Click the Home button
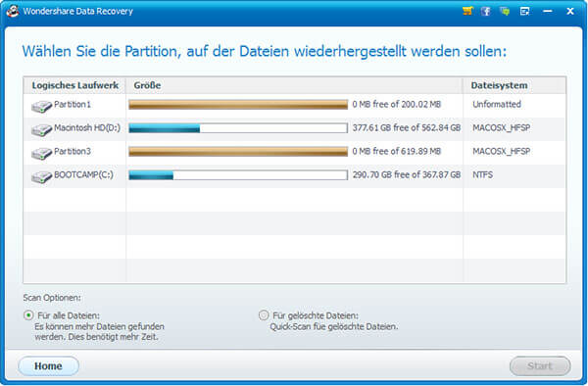Image resolution: width=588 pixels, height=386 pixels. point(48,366)
